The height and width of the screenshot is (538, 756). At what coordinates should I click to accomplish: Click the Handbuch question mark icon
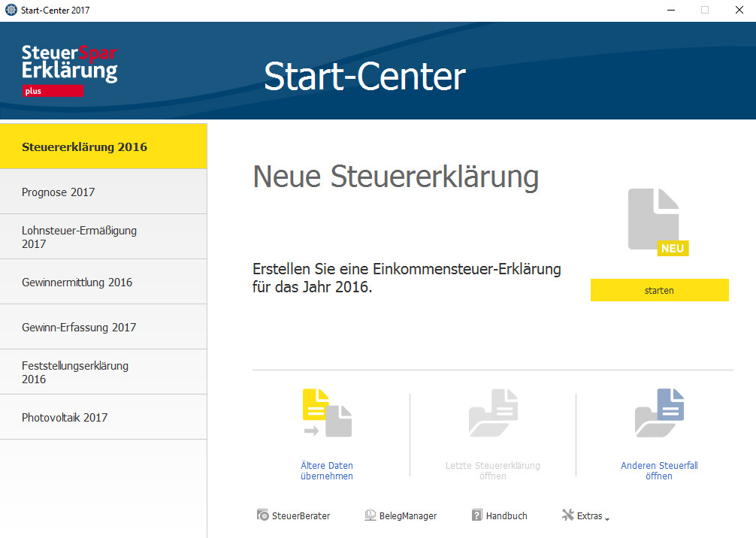click(477, 515)
